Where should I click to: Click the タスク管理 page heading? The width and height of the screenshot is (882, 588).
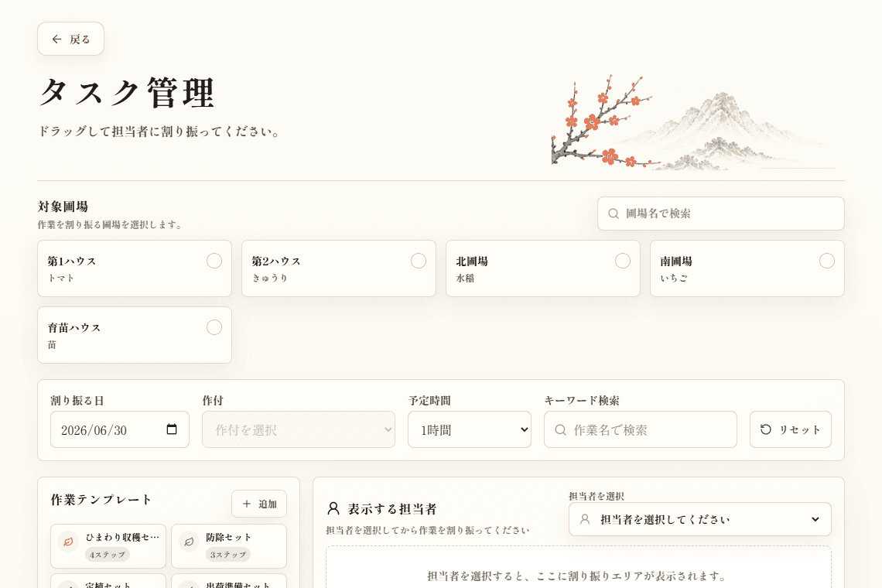[127, 93]
